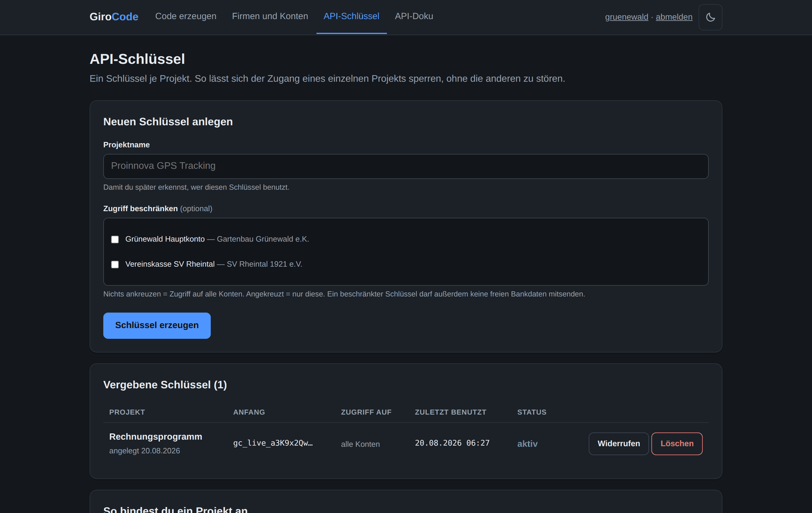812x513 pixels.
Task: Click the Zugriff beschränken label
Action: (140, 209)
